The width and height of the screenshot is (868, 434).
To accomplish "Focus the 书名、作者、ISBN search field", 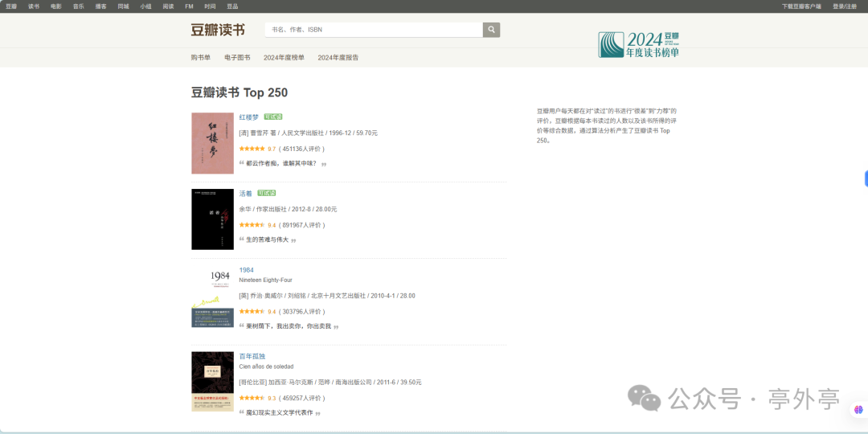I will point(374,30).
